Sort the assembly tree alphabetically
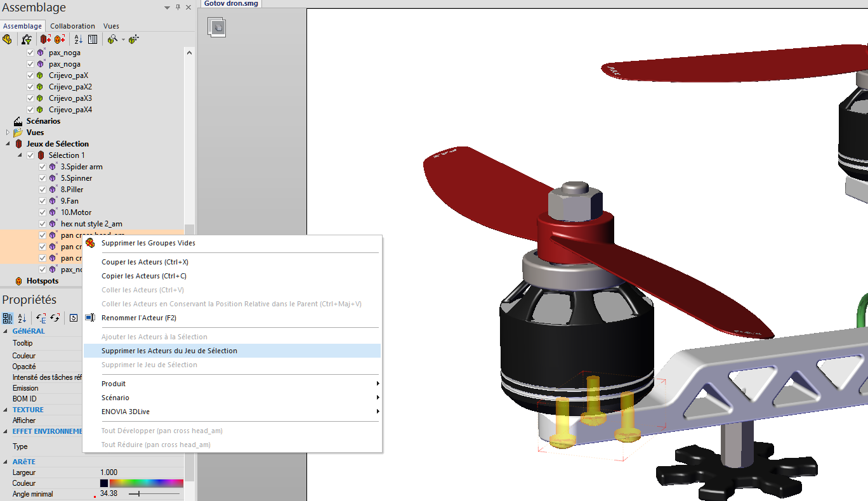Viewport: 868px width, 501px height. point(79,39)
